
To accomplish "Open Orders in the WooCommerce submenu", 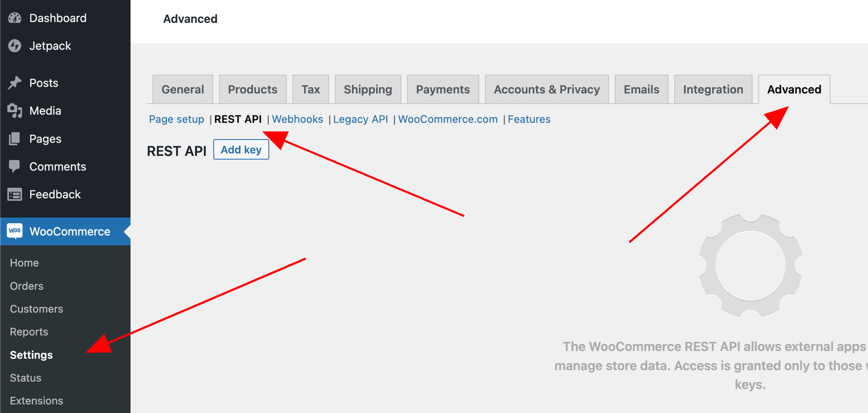I will pos(27,286).
